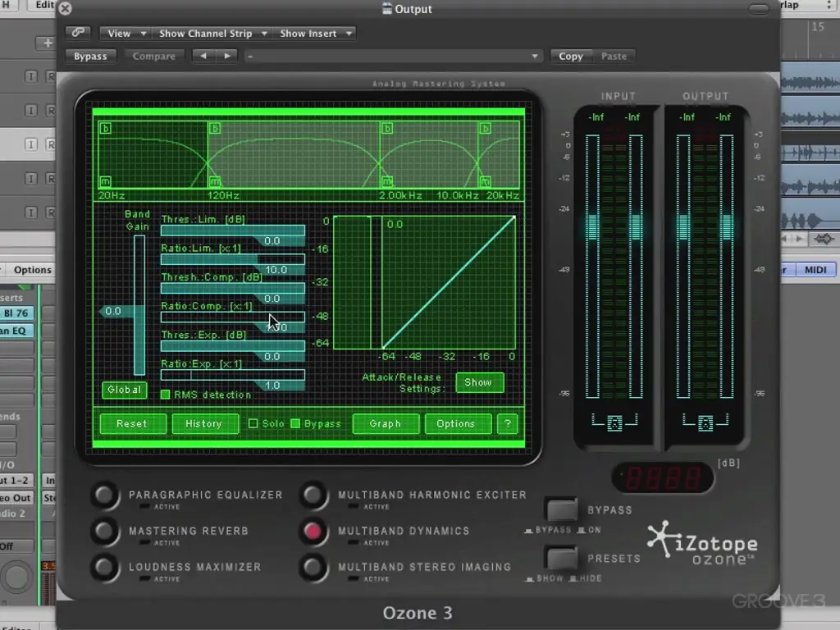Screen dimensions: 840x630
Task: Toggle the Compare button in plugin header
Action: click(x=153, y=56)
